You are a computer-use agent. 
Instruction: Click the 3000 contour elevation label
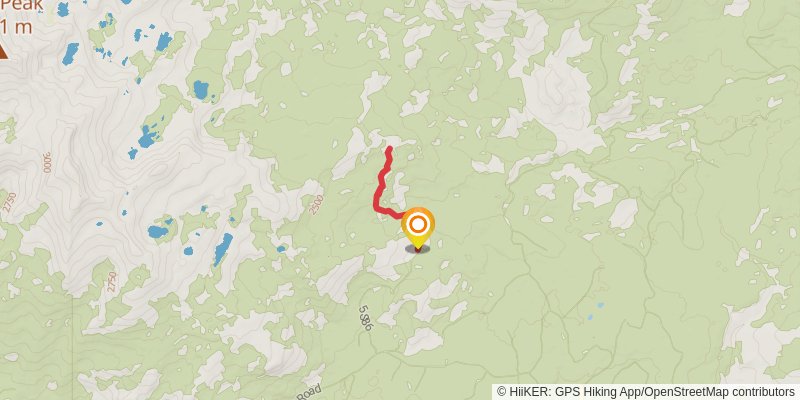pos(47,163)
